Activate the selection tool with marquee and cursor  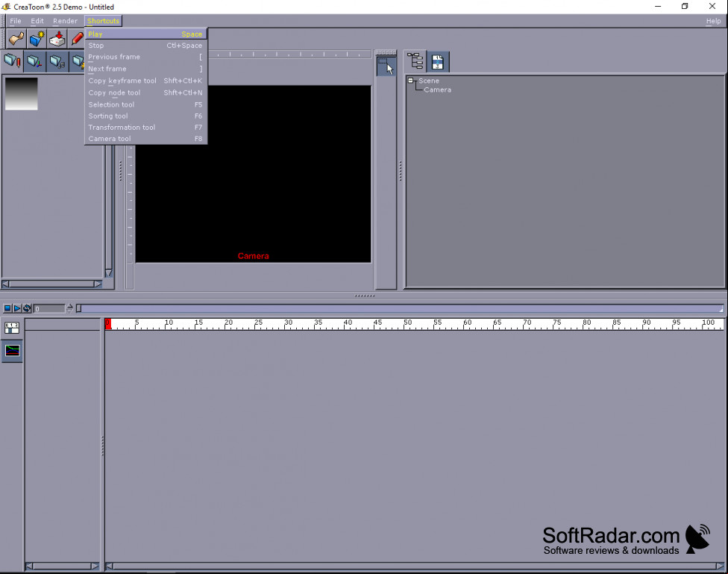click(386, 66)
